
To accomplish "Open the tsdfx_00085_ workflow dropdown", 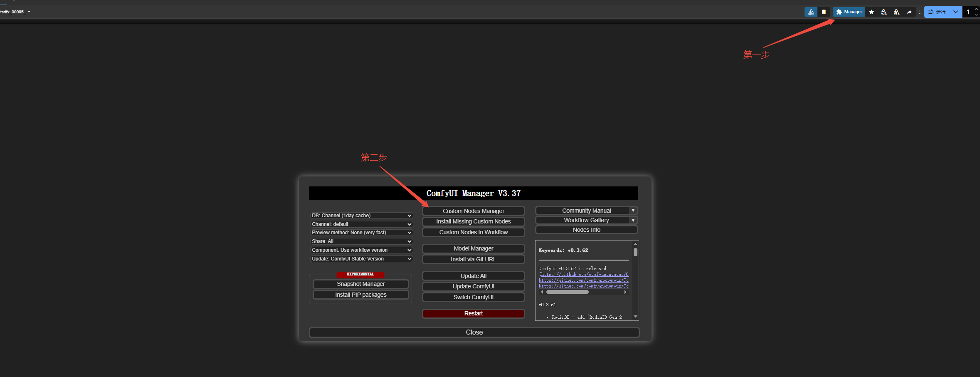I will (x=15, y=12).
